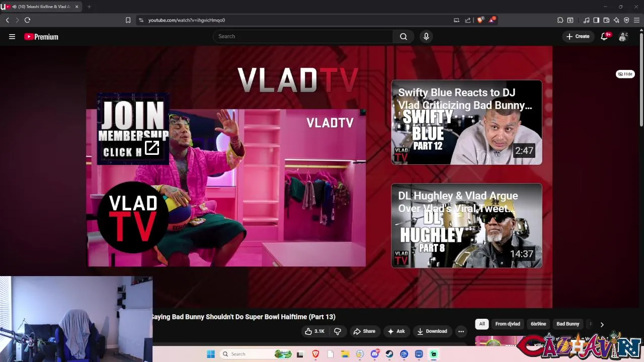Screen dimensions: 644x362
Task: Click the YouTube search magnifier button
Action: (404, 36)
